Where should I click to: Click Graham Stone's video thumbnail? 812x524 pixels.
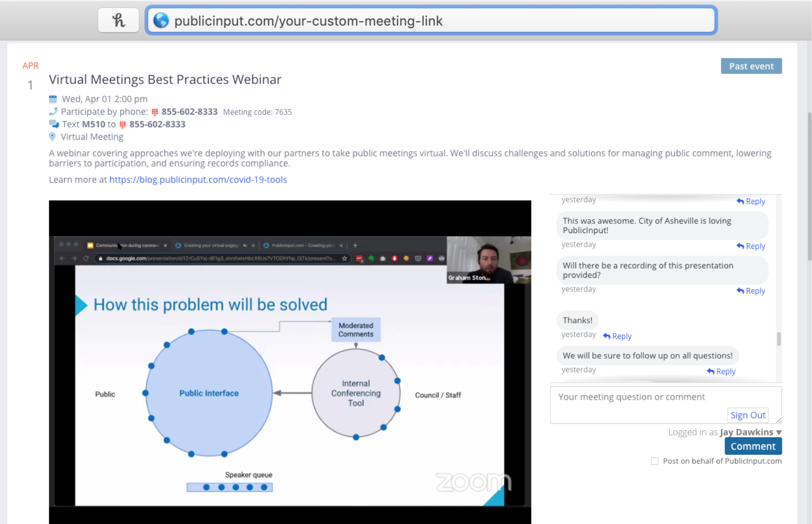tap(488, 260)
